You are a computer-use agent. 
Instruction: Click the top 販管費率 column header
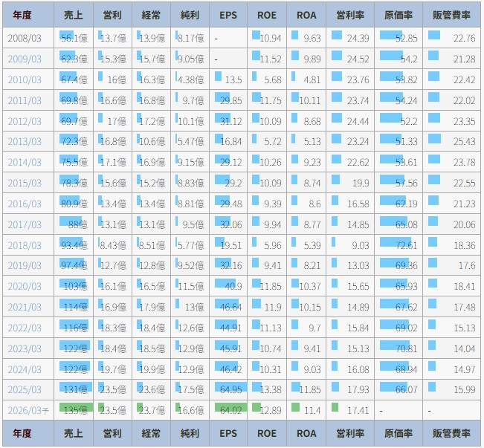tap(451, 15)
